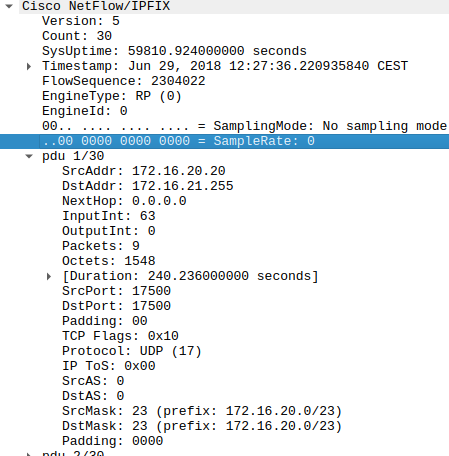This screenshot has width=449, height=456.
Task: Expand the Duration field arrow
Action: point(49,276)
